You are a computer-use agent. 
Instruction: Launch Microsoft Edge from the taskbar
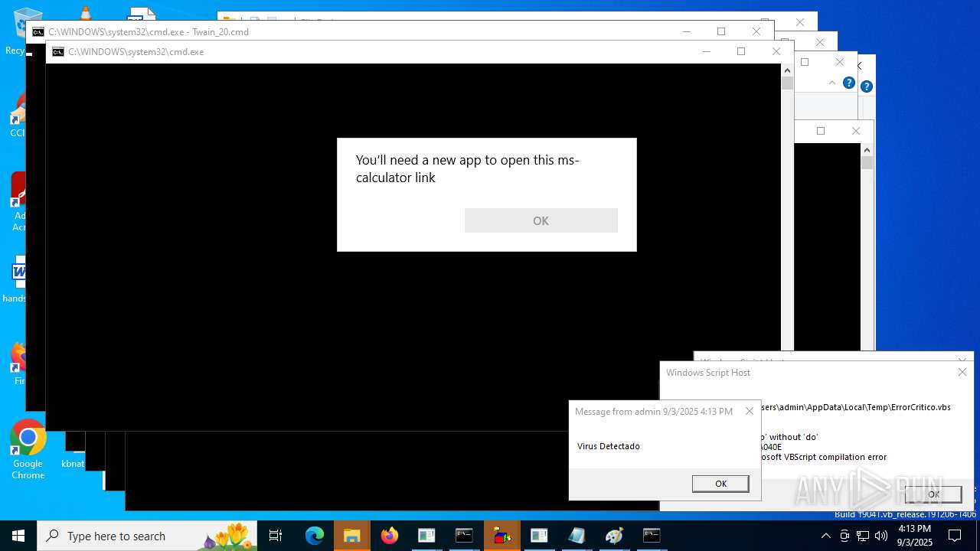tap(315, 536)
